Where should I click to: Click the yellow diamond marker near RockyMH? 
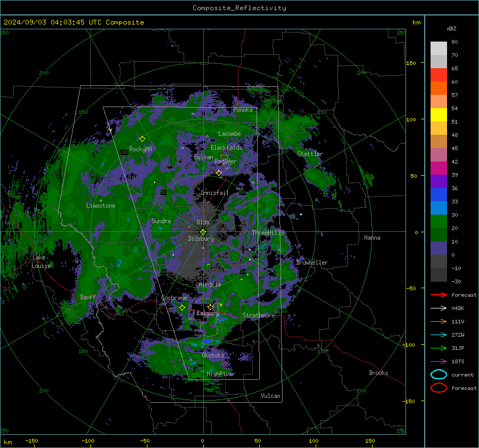click(x=142, y=139)
